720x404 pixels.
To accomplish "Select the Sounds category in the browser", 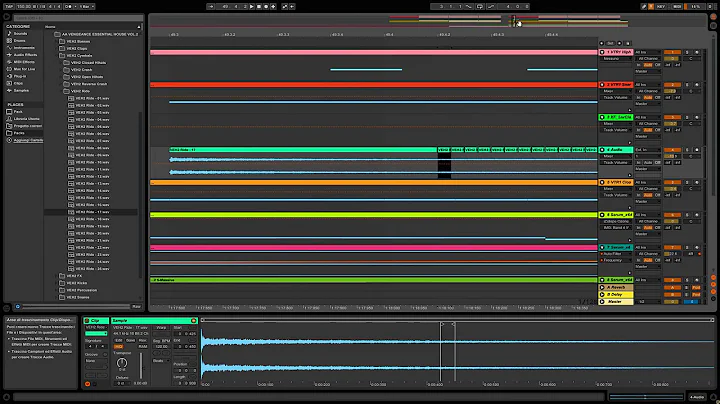I will tap(20, 34).
